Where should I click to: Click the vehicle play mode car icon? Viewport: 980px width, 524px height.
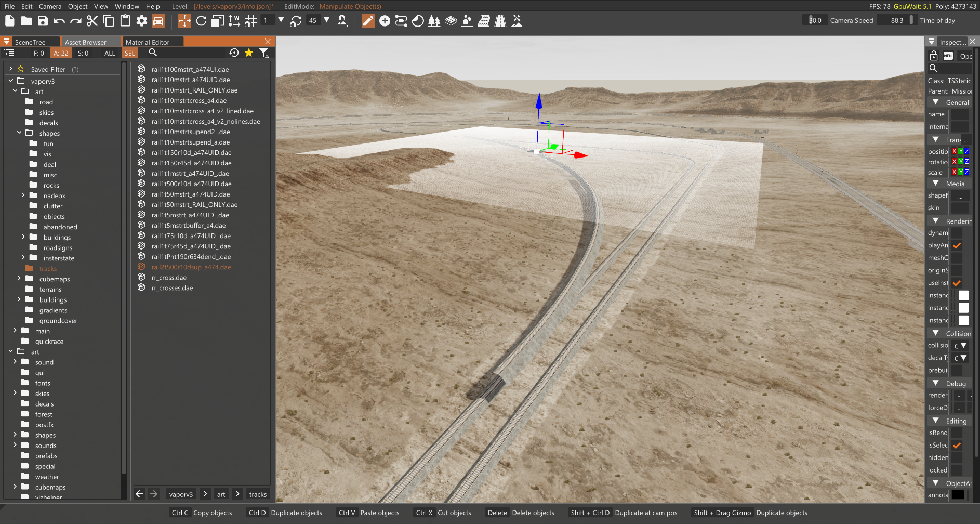(158, 21)
